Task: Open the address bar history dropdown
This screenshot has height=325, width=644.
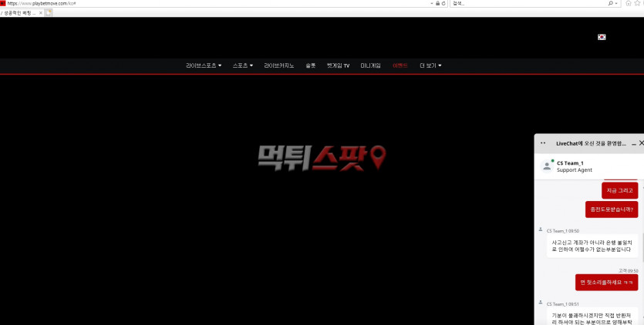Action: click(432, 3)
